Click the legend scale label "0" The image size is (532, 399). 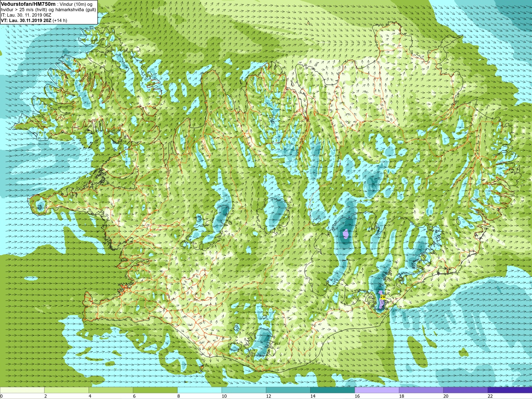[x=1, y=396]
